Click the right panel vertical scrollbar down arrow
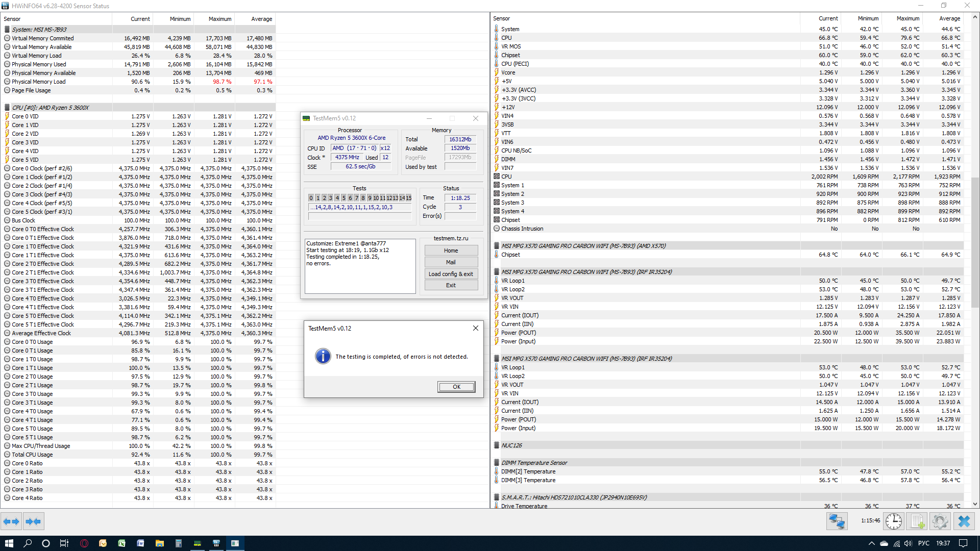 [975, 504]
